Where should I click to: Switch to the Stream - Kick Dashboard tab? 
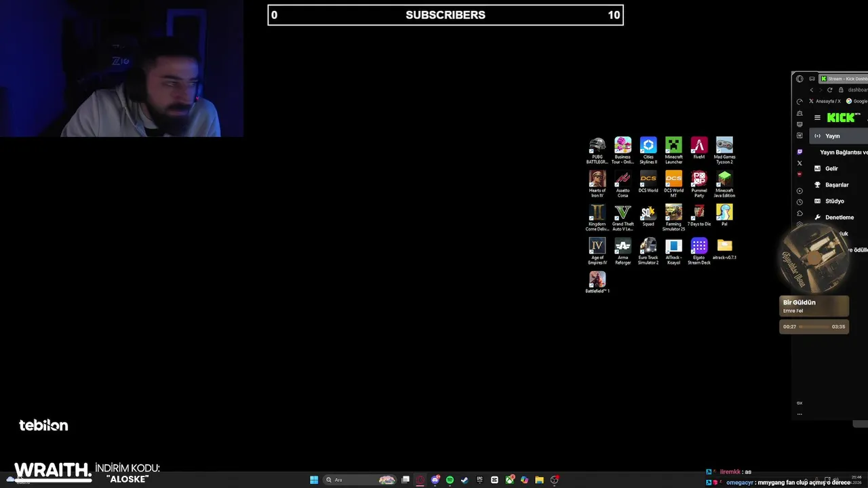[x=844, y=79]
